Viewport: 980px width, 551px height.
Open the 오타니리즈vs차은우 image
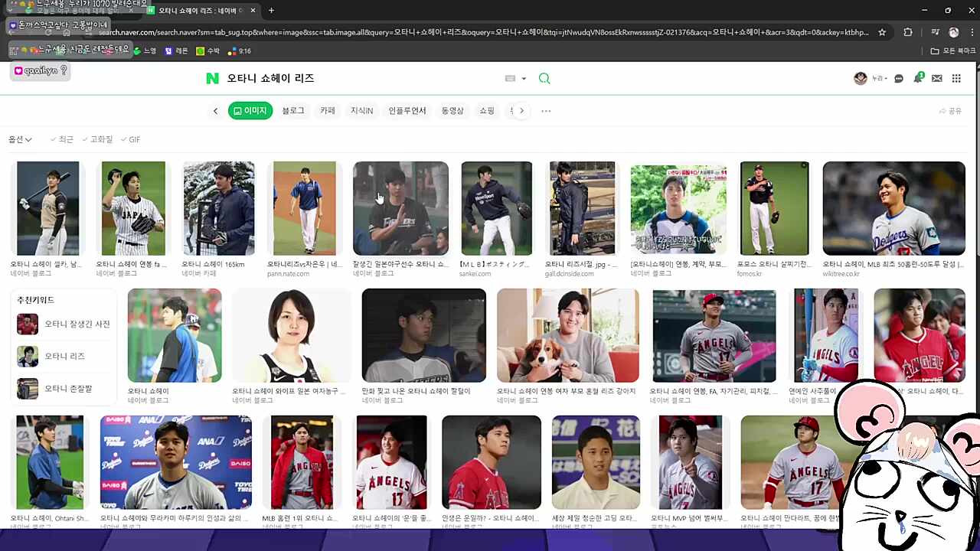pyautogui.click(x=304, y=208)
